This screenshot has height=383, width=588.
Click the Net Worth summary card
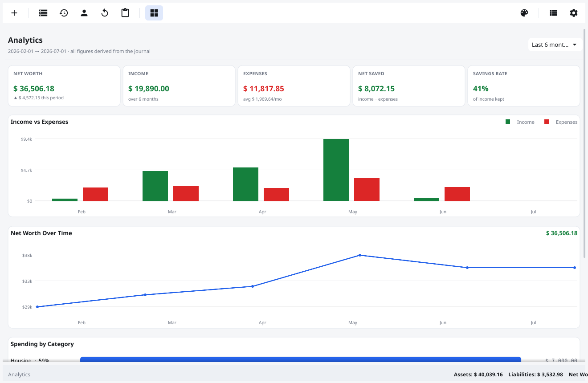coord(64,86)
